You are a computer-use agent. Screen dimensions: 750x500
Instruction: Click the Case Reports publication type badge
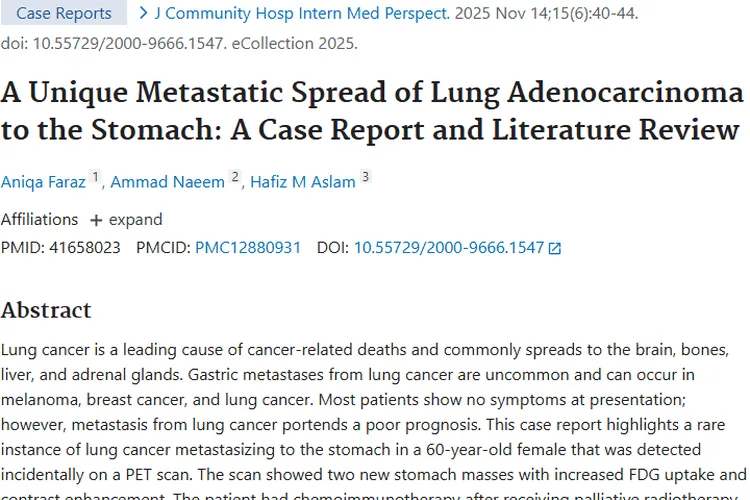[x=64, y=13]
